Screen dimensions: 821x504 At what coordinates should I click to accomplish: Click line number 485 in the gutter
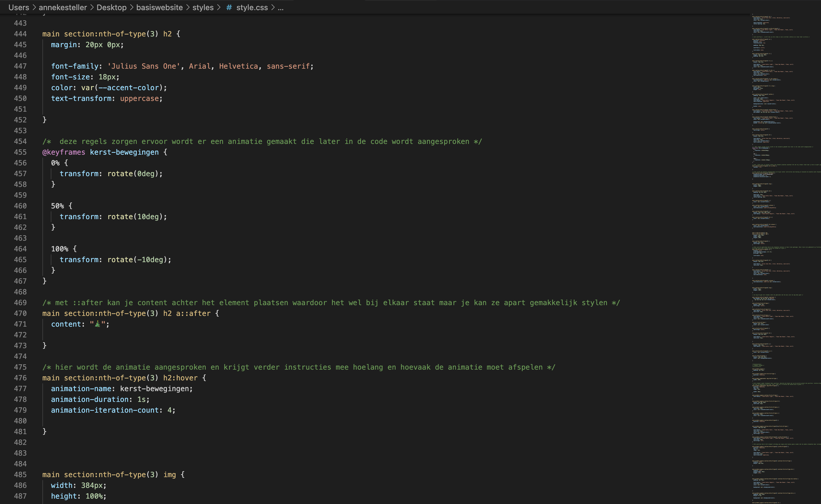20,475
